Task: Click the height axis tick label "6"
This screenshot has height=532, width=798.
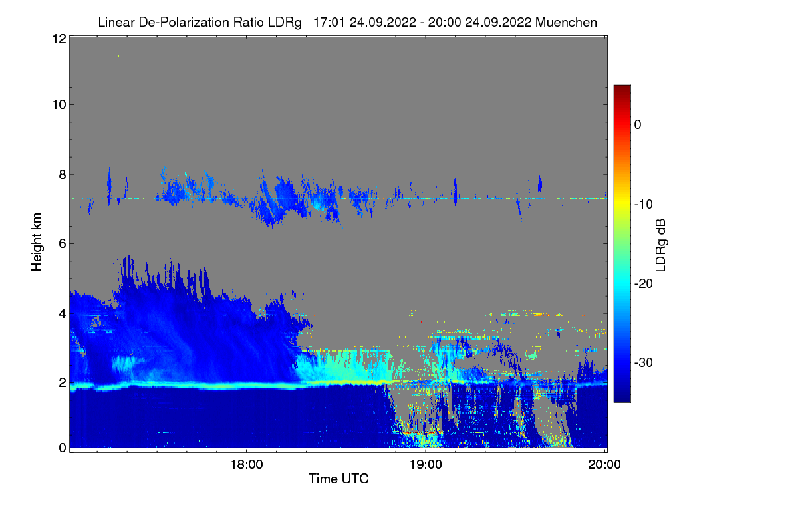Action: point(62,243)
